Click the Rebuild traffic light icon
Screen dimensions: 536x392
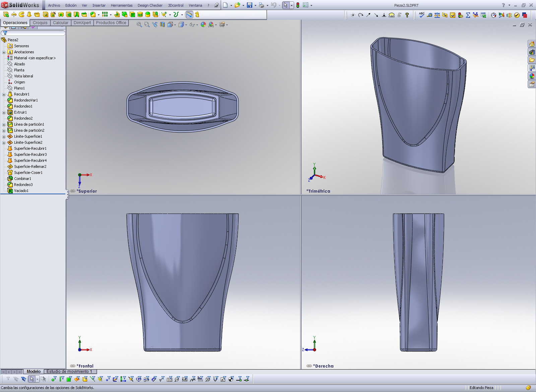click(297, 5)
